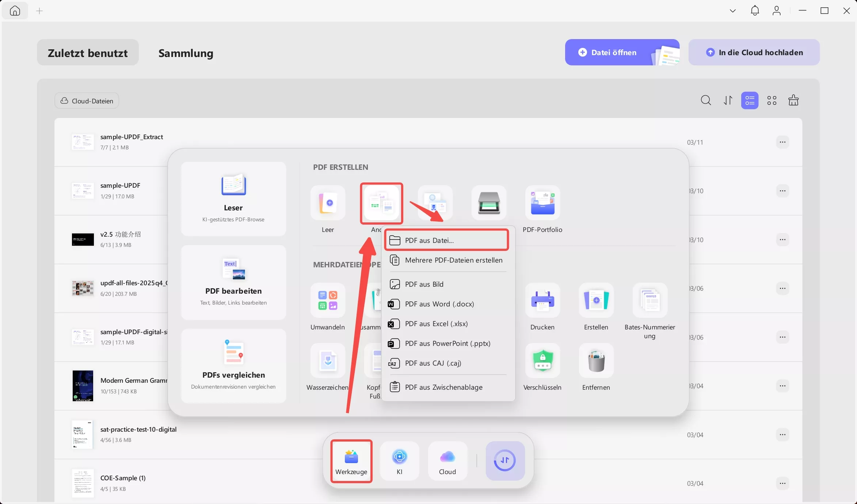The width and height of the screenshot is (857, 504).
Task: Open the Umwandeln conversion tool
Action: click(x=327, y=300)
